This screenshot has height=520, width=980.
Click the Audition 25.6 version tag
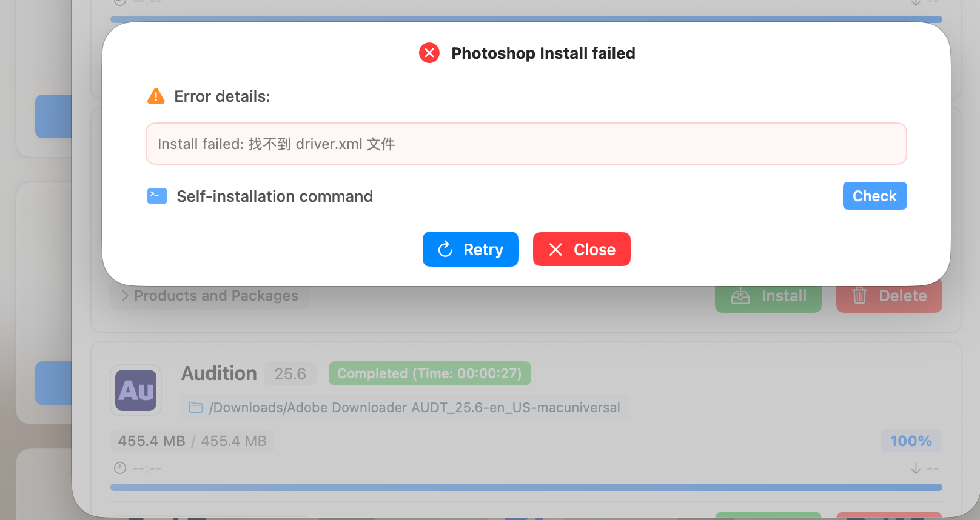(290, 374)
